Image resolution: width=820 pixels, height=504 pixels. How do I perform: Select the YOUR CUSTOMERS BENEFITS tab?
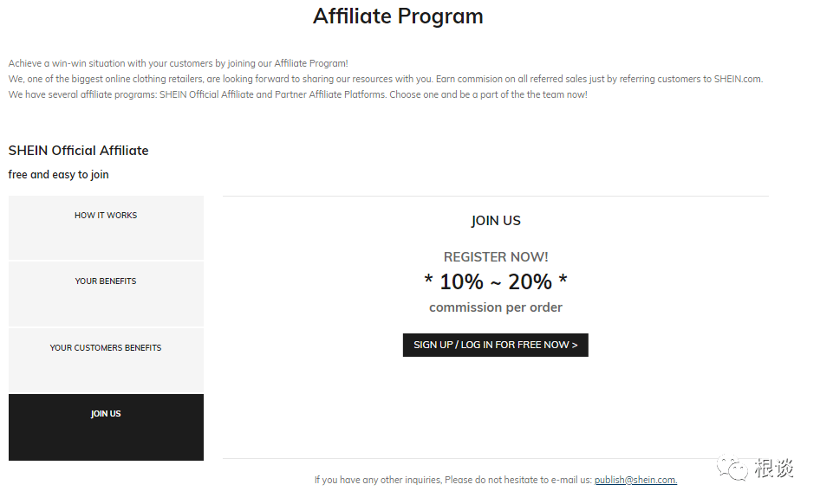tap(106, 359)
